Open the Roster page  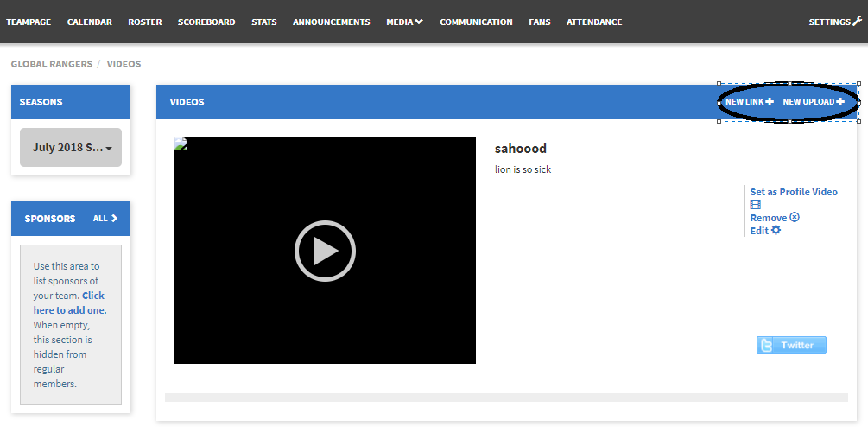click(x=144, y=22)
